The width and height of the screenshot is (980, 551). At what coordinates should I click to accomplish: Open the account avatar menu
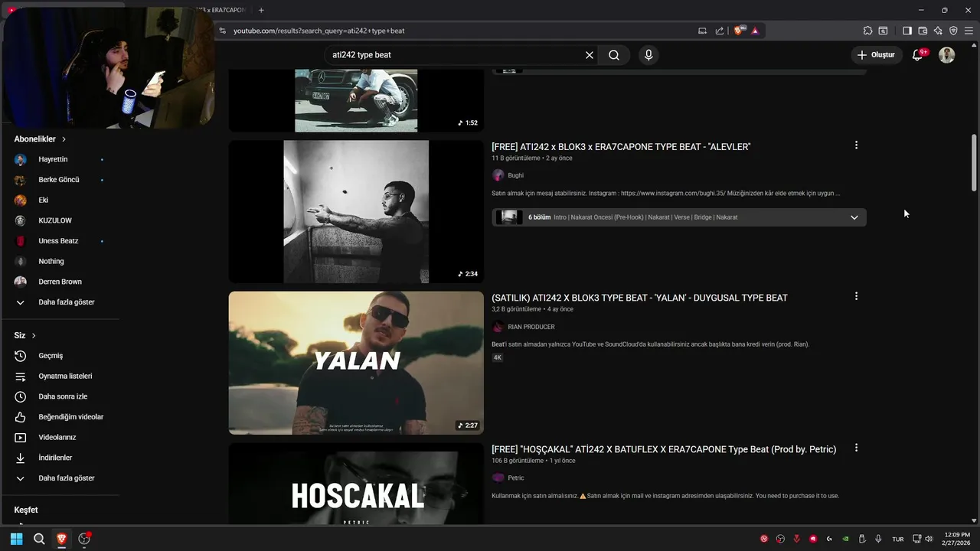[947, 55]
